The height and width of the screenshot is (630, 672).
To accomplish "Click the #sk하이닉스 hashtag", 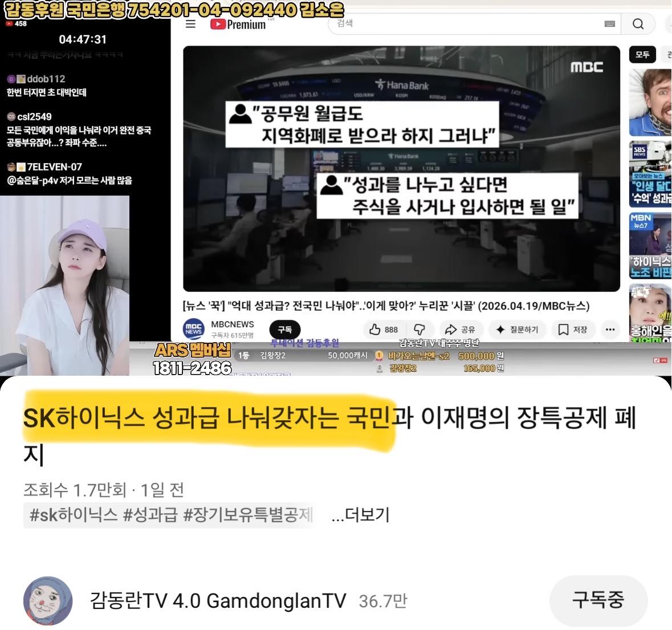I will point(74,514).
